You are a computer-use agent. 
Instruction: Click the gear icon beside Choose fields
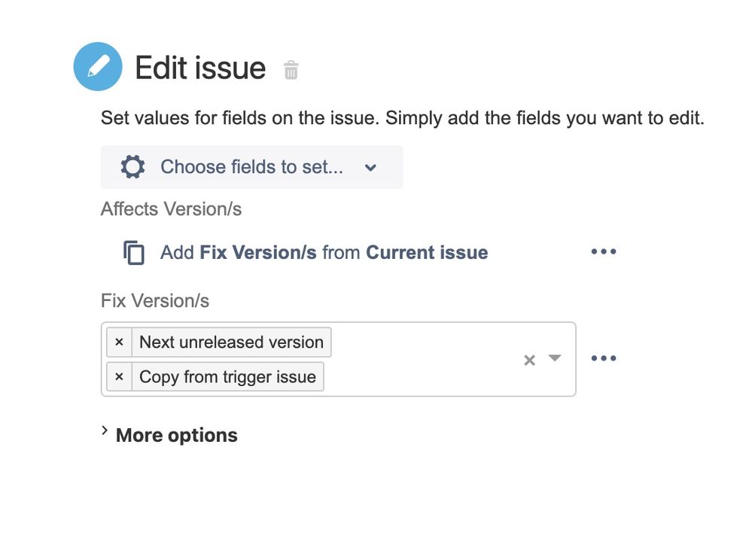point(132,167)
